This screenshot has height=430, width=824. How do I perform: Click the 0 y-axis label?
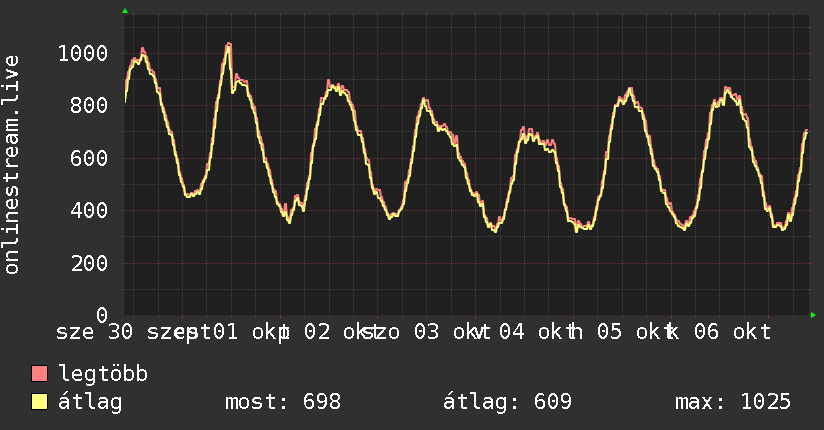click(102, 315)
